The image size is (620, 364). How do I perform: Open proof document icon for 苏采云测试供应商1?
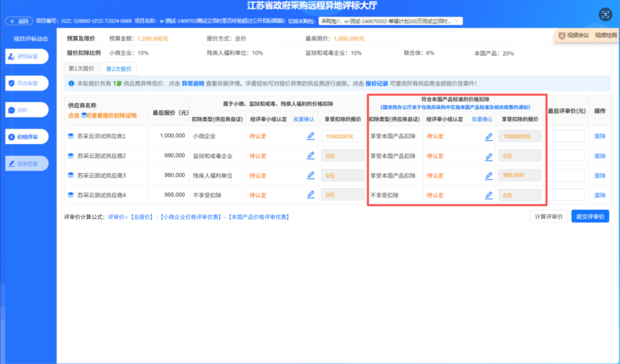(71, 136)
